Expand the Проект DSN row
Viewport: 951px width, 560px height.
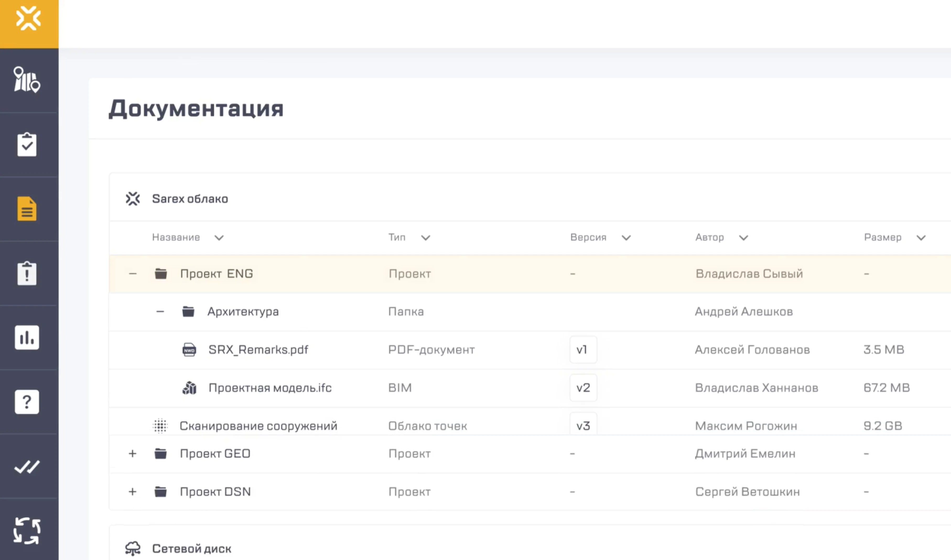(x=132, y=492)
